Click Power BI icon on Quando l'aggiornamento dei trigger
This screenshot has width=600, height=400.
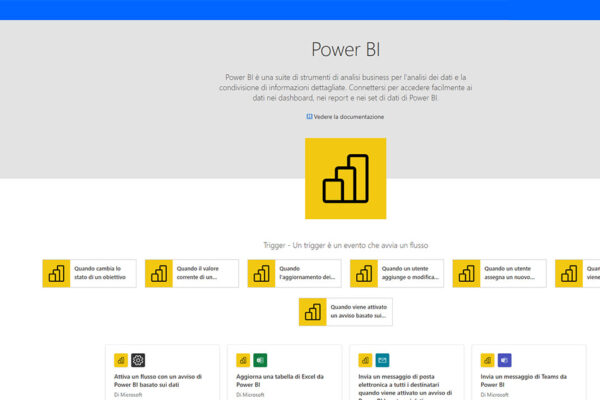(x=261, y=273)
